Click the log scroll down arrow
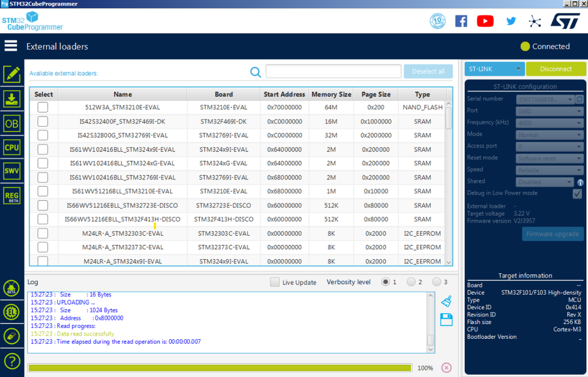The width and height of the screenshot is (588, 377). 431,349
